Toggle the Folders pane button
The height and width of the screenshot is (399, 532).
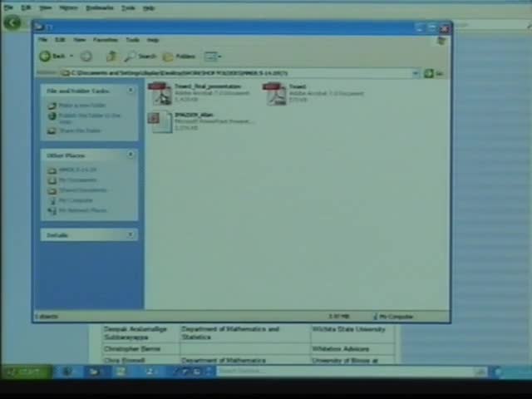tap(180, 57)
